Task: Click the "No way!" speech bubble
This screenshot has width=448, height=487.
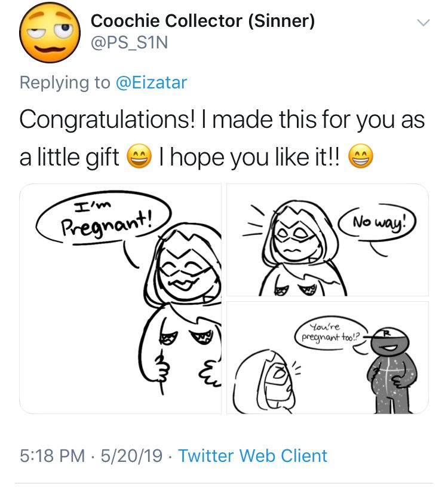Action: (x=378, y=222)
